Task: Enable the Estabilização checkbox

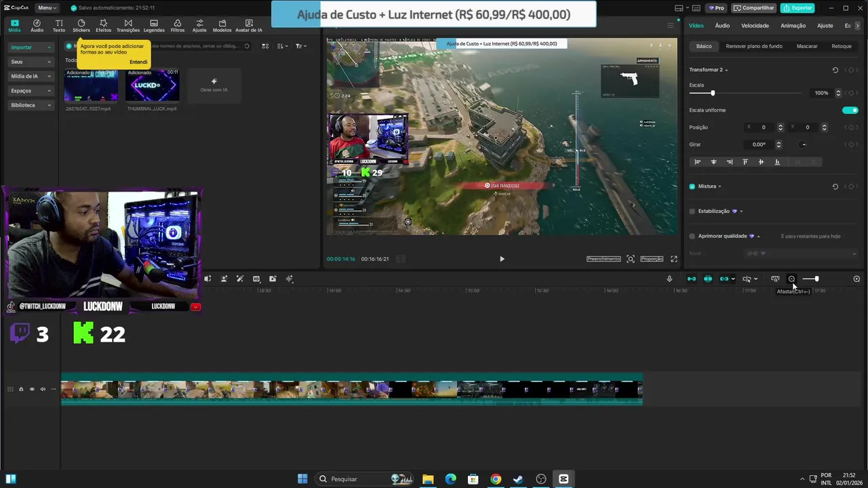Action: pos(692,211)
